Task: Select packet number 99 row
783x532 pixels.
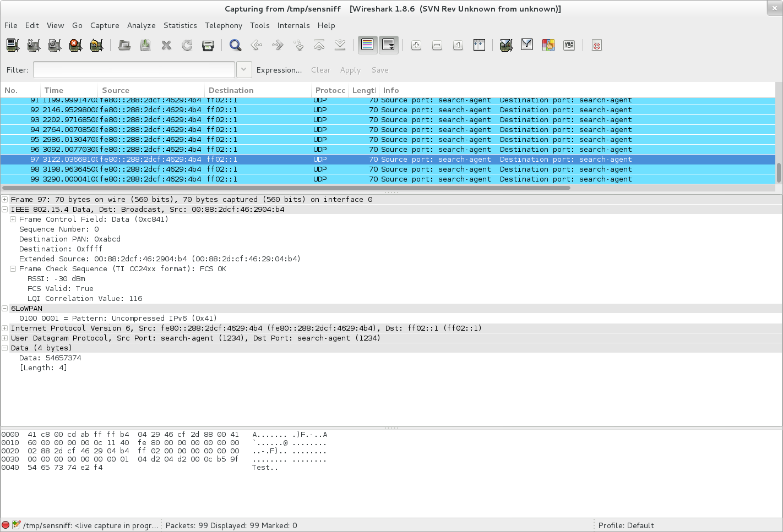Action: point(388,179)
